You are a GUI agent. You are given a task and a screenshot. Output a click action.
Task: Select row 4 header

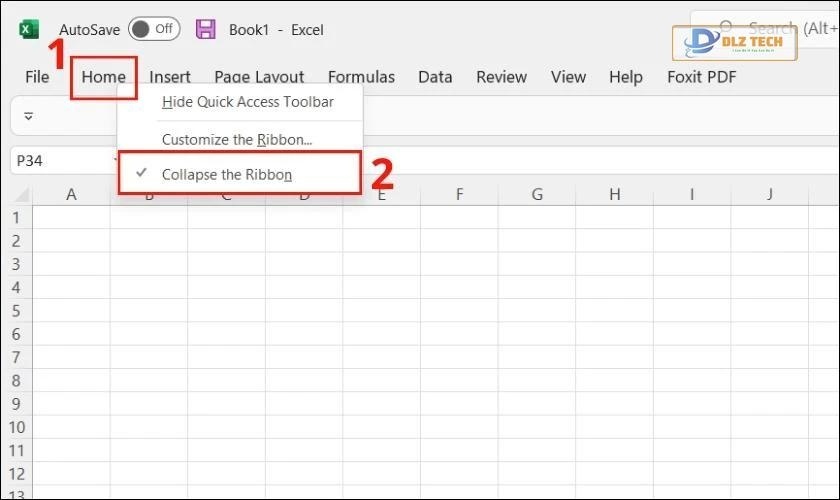(16, 287)
